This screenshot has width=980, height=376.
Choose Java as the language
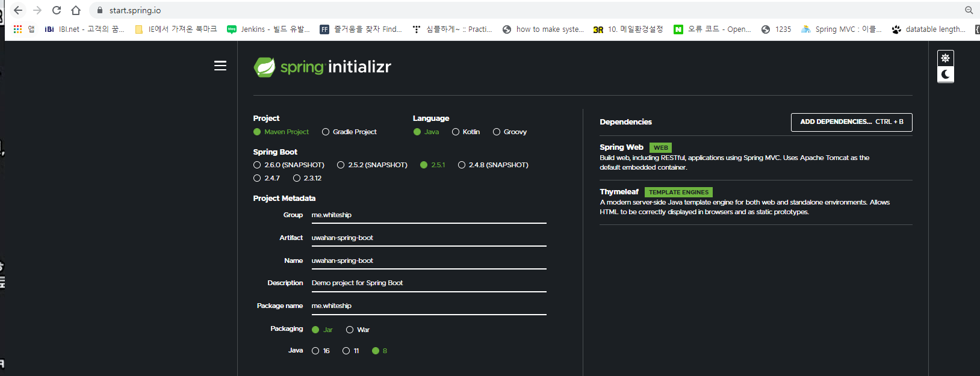coord(417,132)
